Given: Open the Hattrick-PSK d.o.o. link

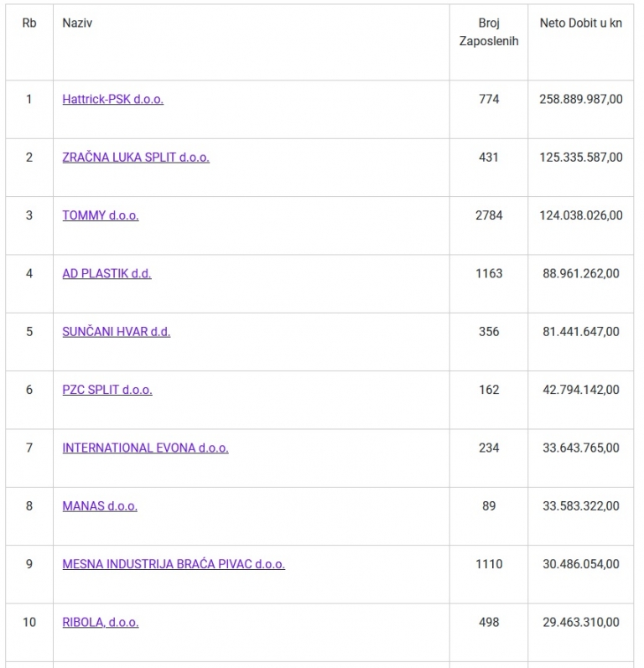Looking at the screenshot, I should (113, 99).
